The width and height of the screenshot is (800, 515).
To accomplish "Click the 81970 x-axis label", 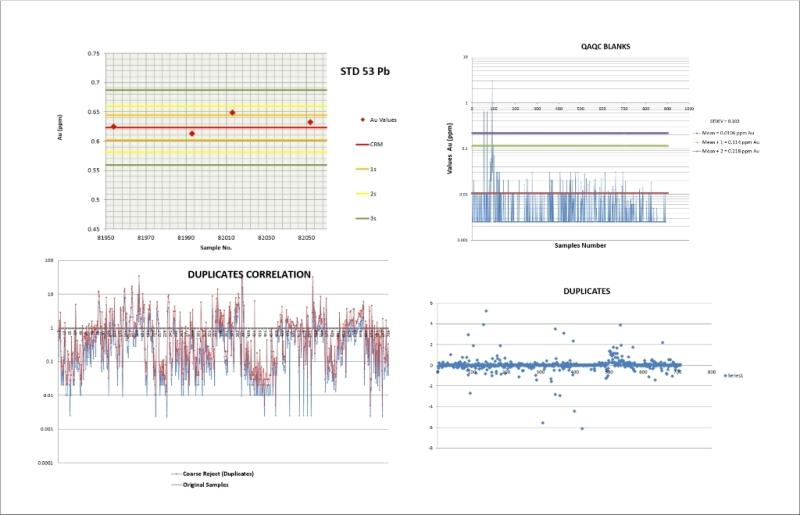I will click(146, 237).
